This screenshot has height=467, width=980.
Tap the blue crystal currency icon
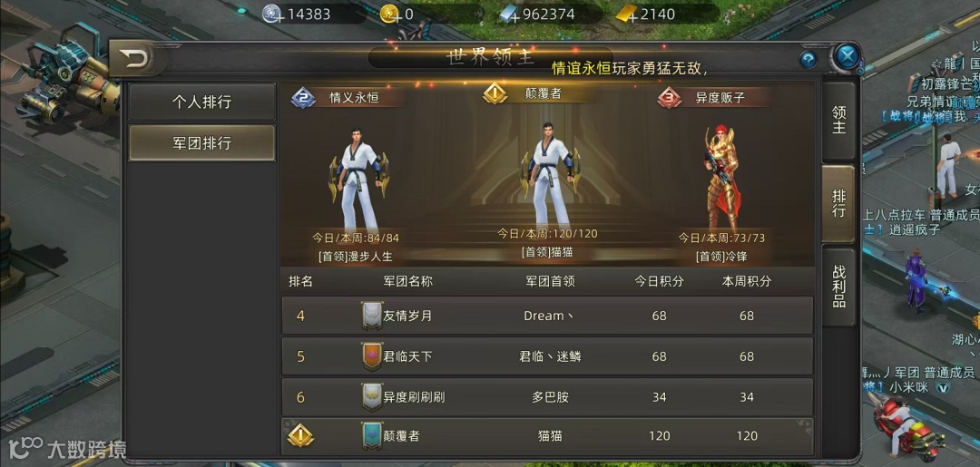[x=508, y=15]
